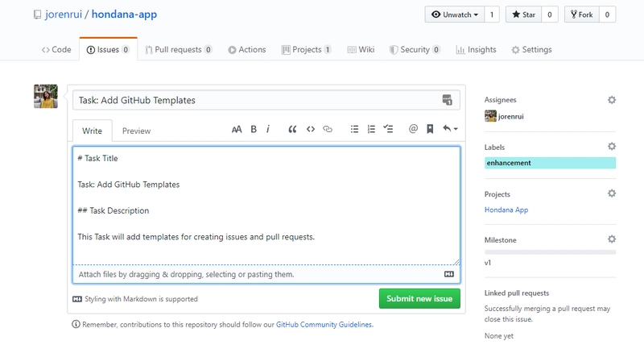Click the issue title input field

coord(258,100)
